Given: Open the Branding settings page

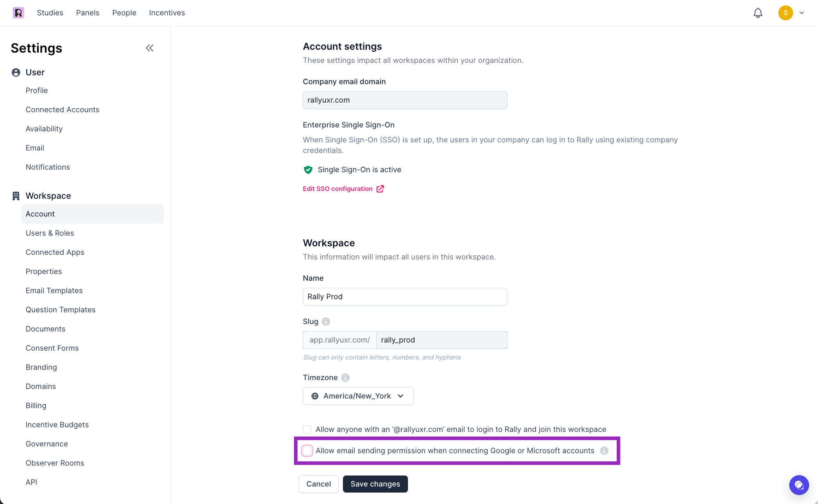Looking at the screenshot, I should (41, 367).
